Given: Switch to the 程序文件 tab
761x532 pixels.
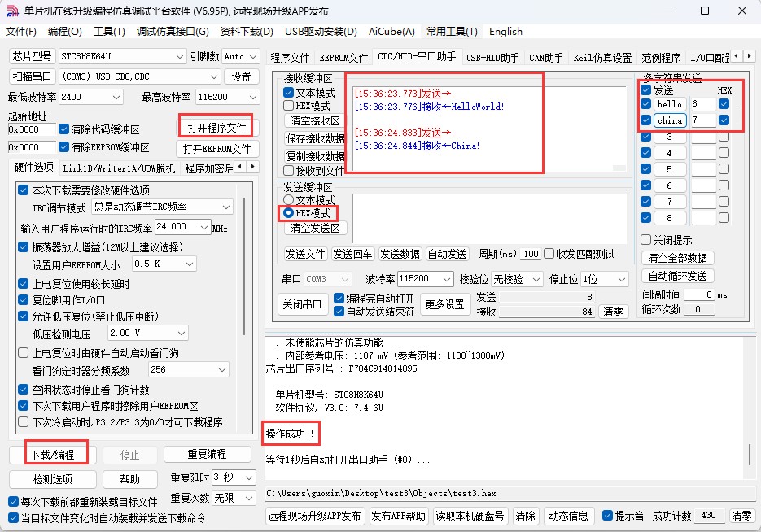Looking at the screenshot, I should 290,58.
